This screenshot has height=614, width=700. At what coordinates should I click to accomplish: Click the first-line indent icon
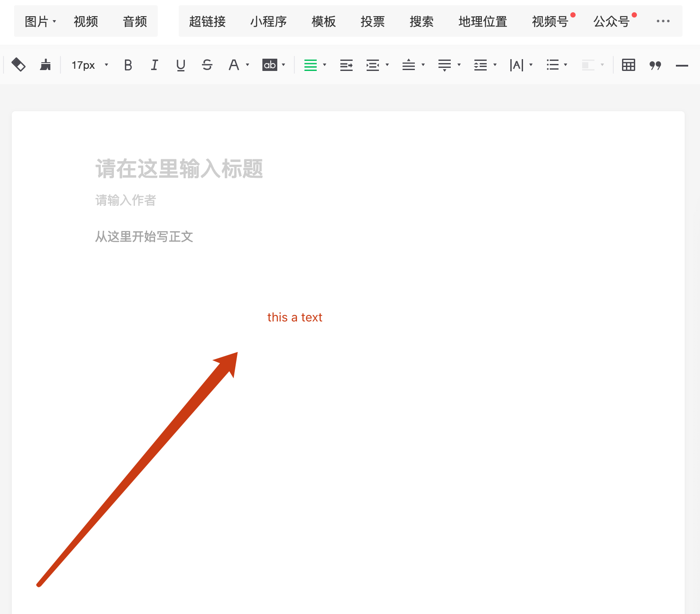coord(346,65)
